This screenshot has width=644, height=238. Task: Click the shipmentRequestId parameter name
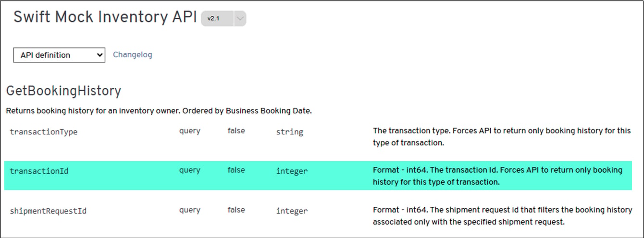coord(48,211)
